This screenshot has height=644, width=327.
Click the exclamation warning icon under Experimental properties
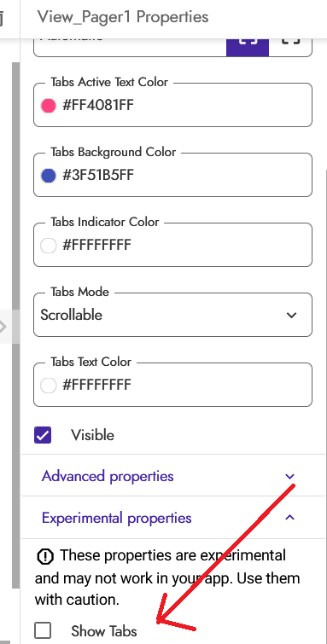coord(45,556)
